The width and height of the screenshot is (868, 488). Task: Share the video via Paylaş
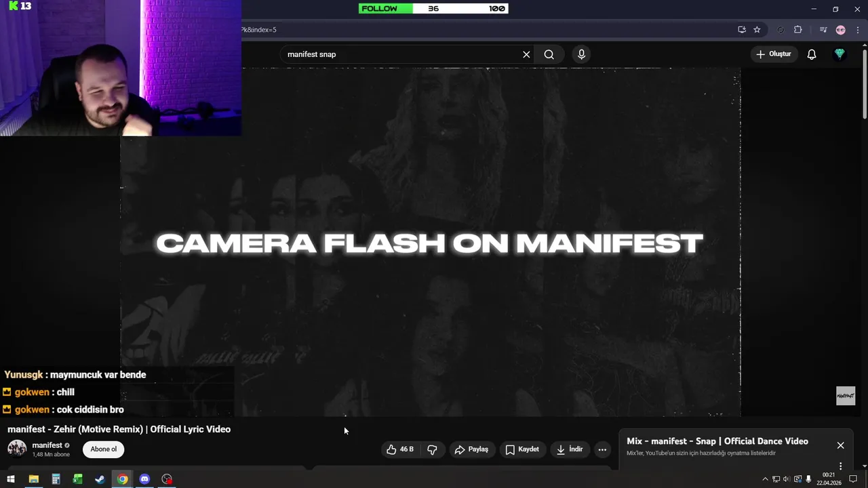pyautogui.click(x=471, y=449)
